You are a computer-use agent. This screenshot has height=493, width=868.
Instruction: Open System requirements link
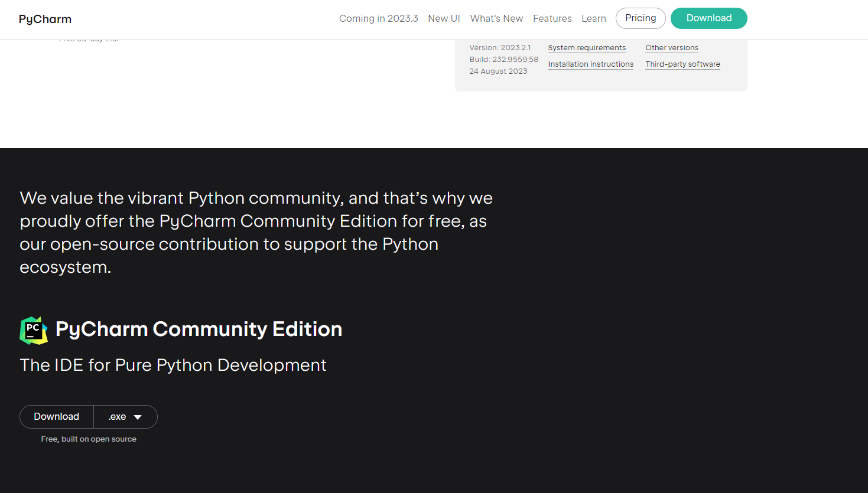point(587,48)
